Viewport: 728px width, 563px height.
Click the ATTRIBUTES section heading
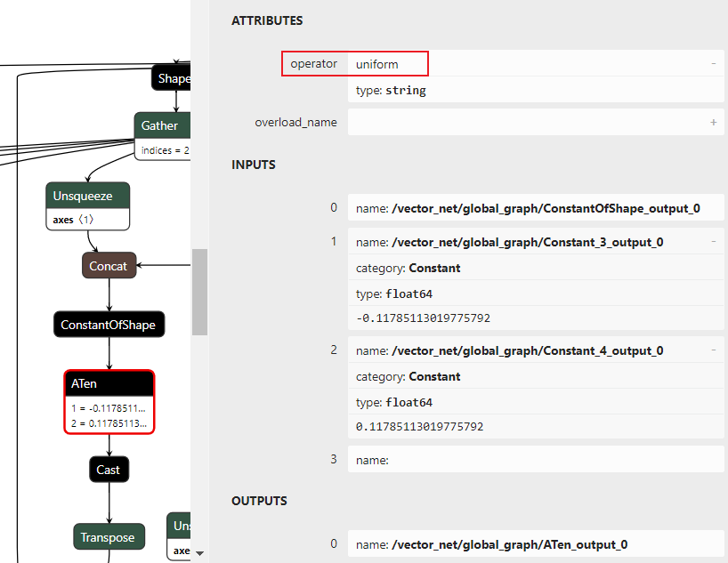click(x=267, y=20)
